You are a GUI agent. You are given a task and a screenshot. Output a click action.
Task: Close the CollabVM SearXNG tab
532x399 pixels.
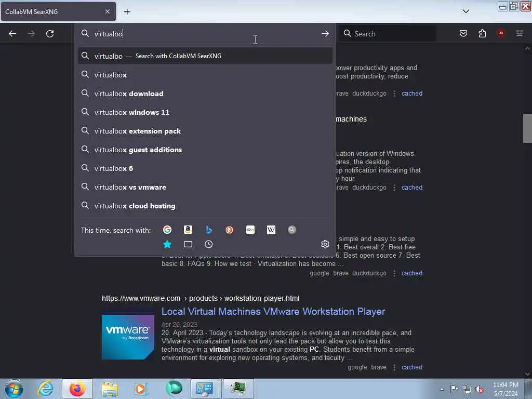pyautogui.click(x=108, y=11)
